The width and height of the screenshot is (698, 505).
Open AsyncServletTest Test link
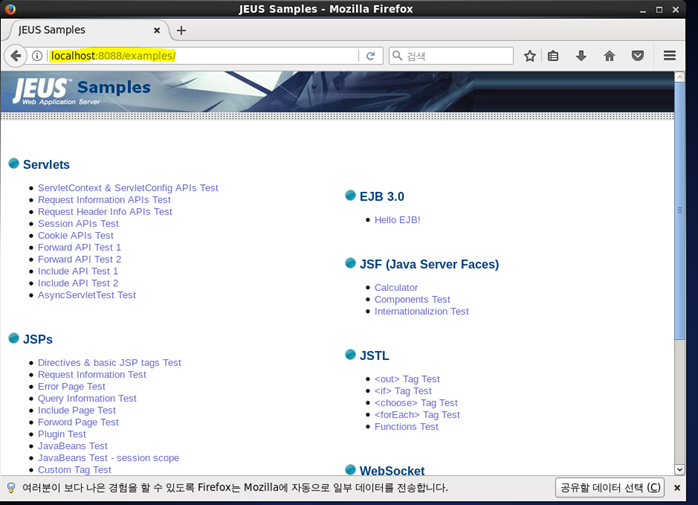[87, 295]
